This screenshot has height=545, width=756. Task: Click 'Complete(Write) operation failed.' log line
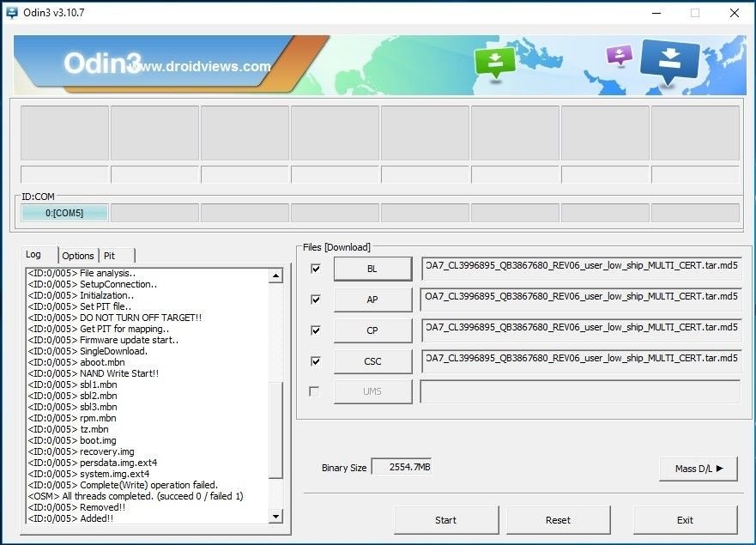123,485
